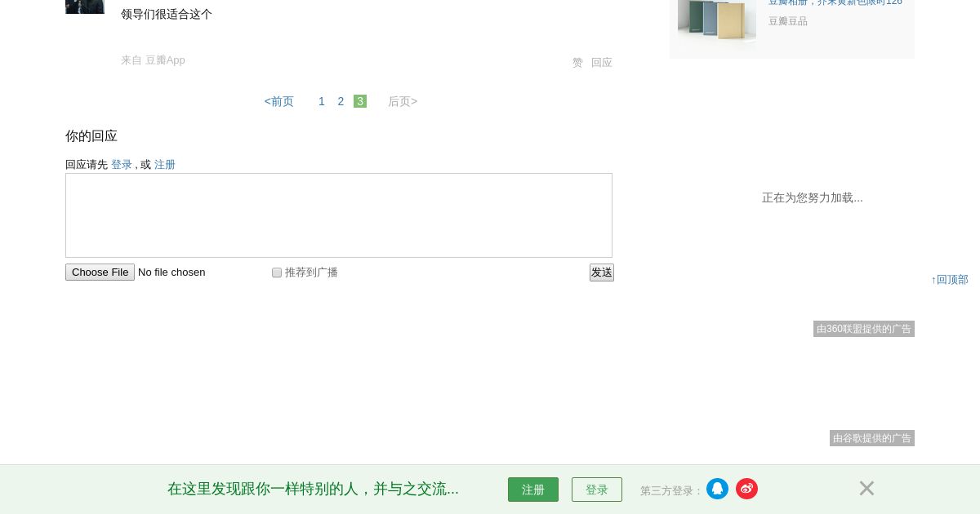980x514 pixels.
Task: Click the Choose File button
Action: click(100, 272)
